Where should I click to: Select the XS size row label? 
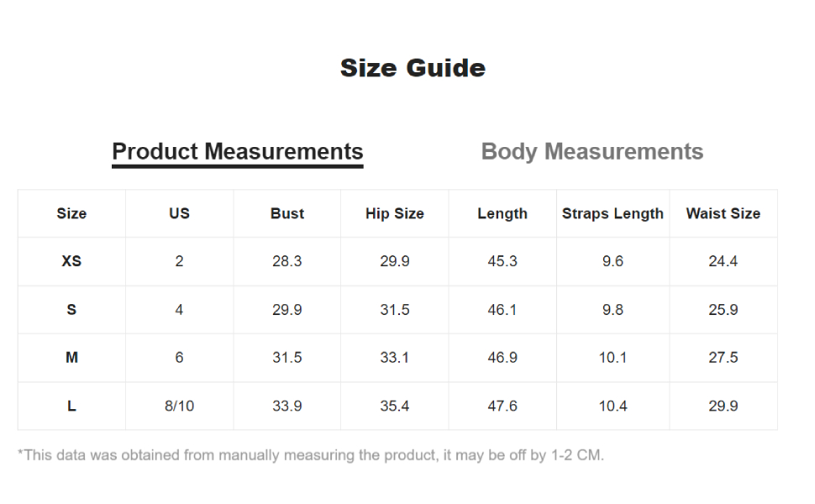(71, 261)
